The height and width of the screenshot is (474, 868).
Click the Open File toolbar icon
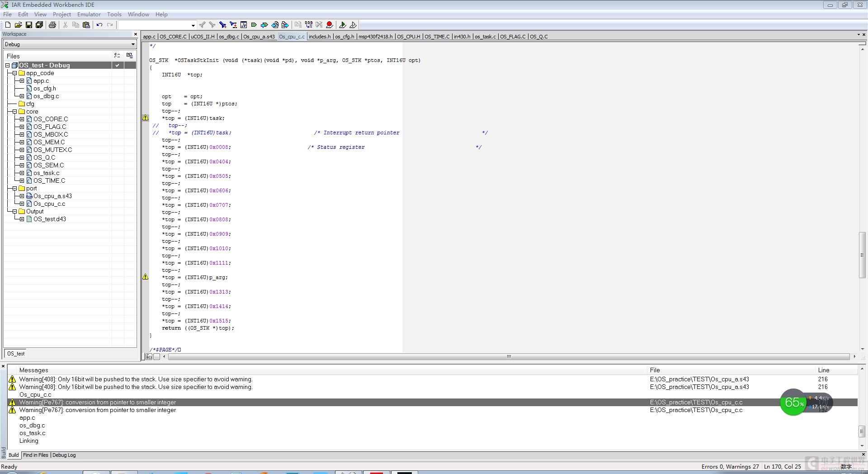pos(18,25)
